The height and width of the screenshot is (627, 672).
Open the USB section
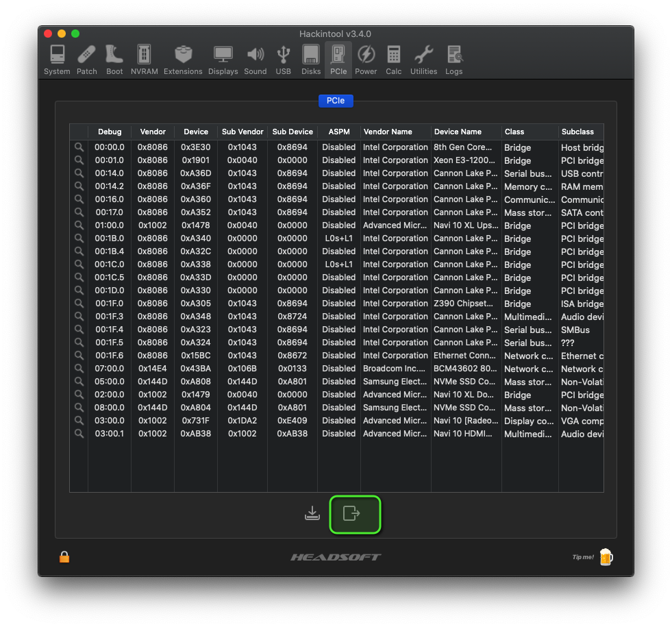point(283,60)
